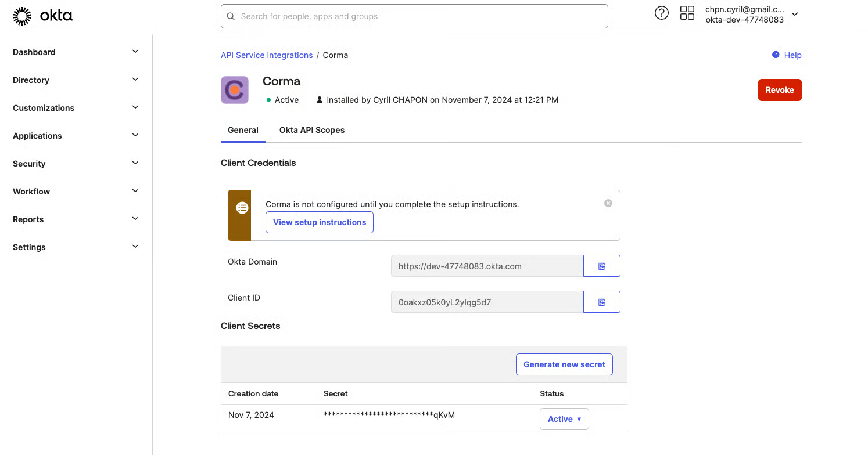Click the Help link icon
The image size is (868, 455).
pyautogui.click(x=776, y=55)
